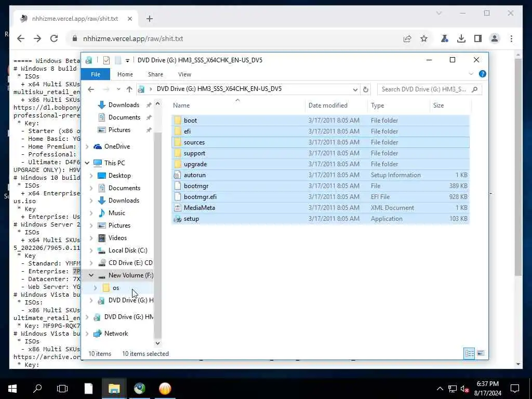Expand the OneDrive tree node
The image size is (532, 399).
87,147
